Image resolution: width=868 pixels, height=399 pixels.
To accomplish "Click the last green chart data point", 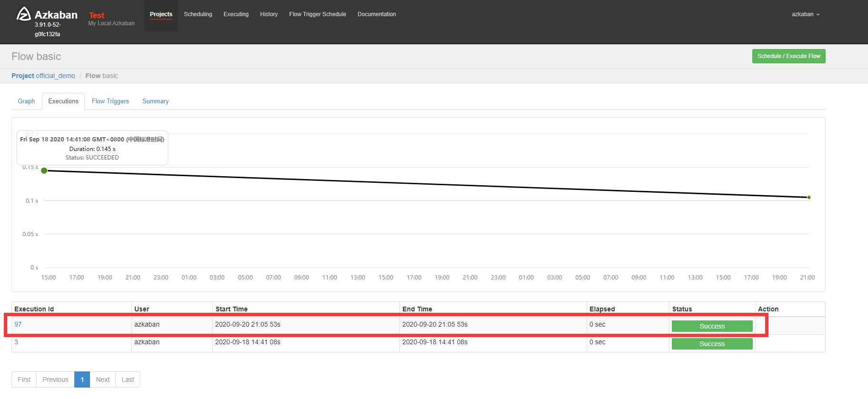I will pos(808,197).
